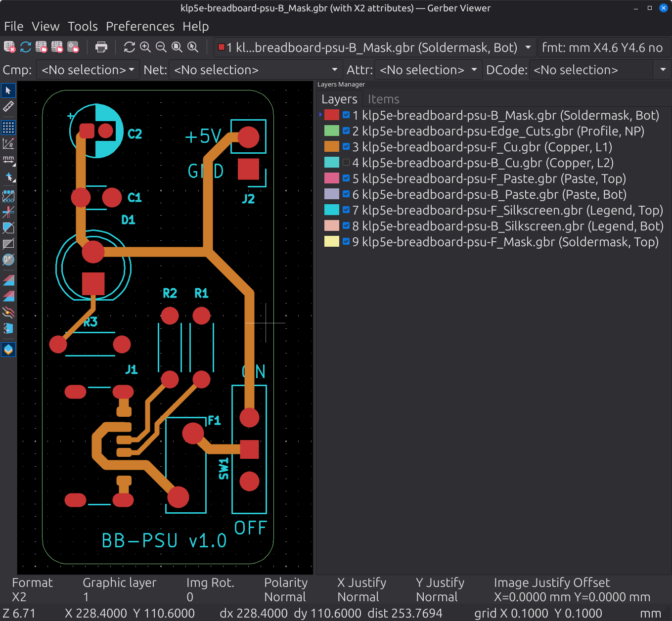This screenshot has width=672, height=621.
Task: Toggle the grid display icon
Action: pos(8,128)
